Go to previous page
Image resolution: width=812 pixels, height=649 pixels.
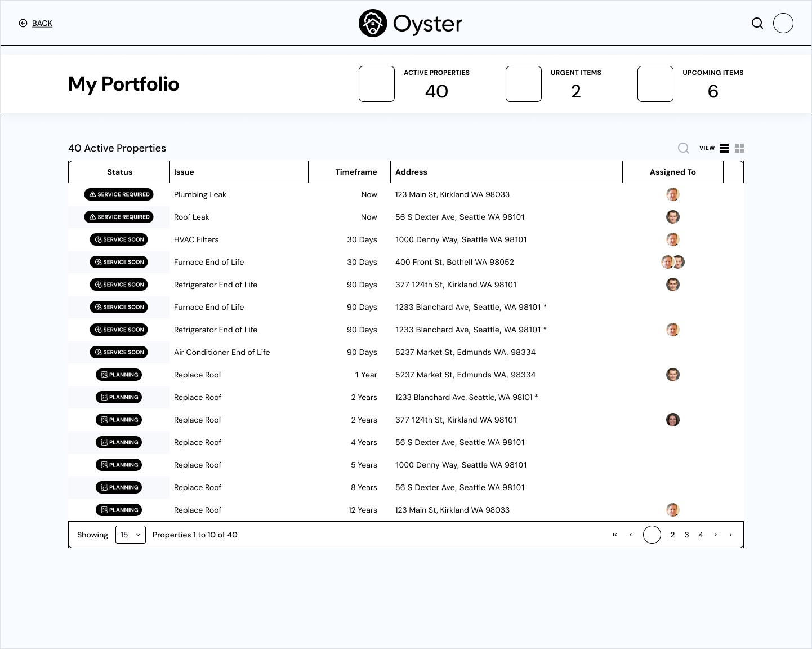coord(631,535)
